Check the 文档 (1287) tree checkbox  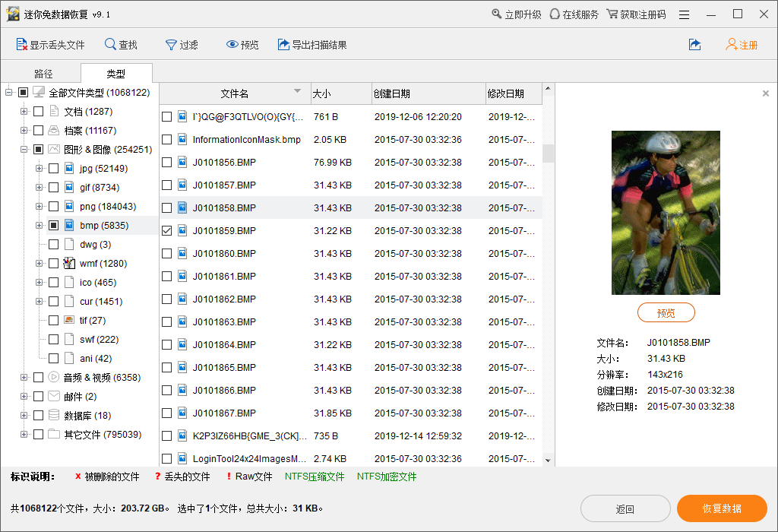(x=38, y=111)
